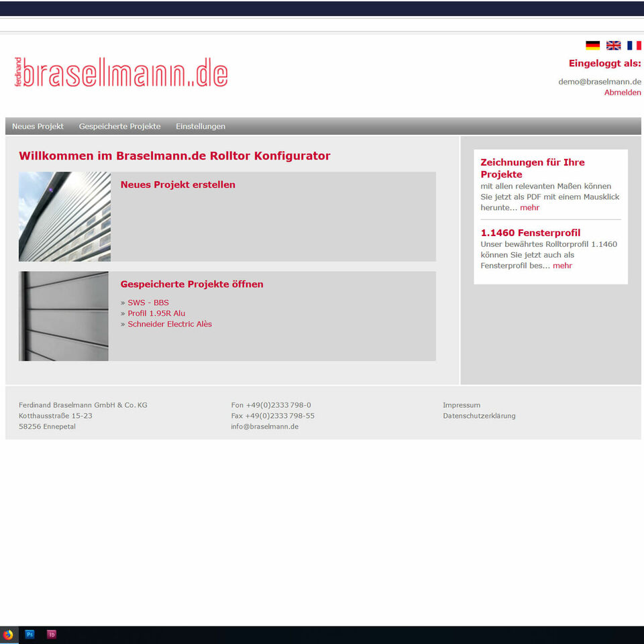This screenshot has height=644, width=644.
Task: Open Firefox from the taskbar
Action: pos(9,635)
